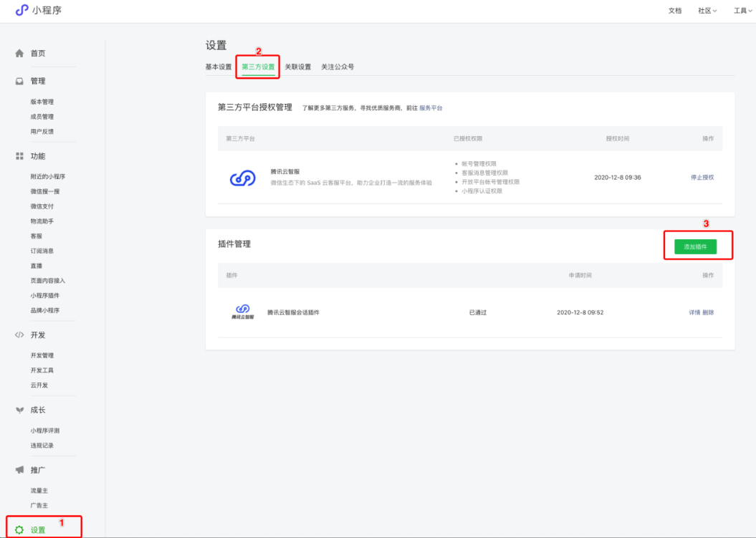Click the 腾讯云智服会话插件 plugin logo

[x=243, y=312]
